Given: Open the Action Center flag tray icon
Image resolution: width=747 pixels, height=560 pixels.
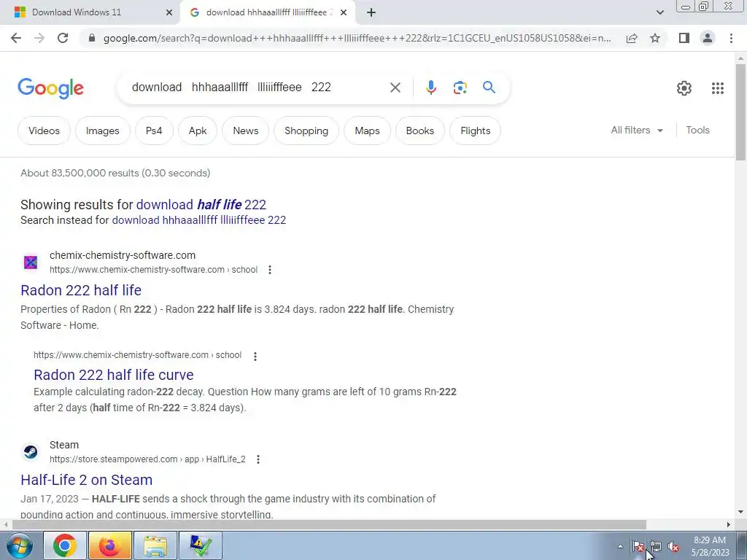Looking at the screenshot, I should [x=638, y=547].
